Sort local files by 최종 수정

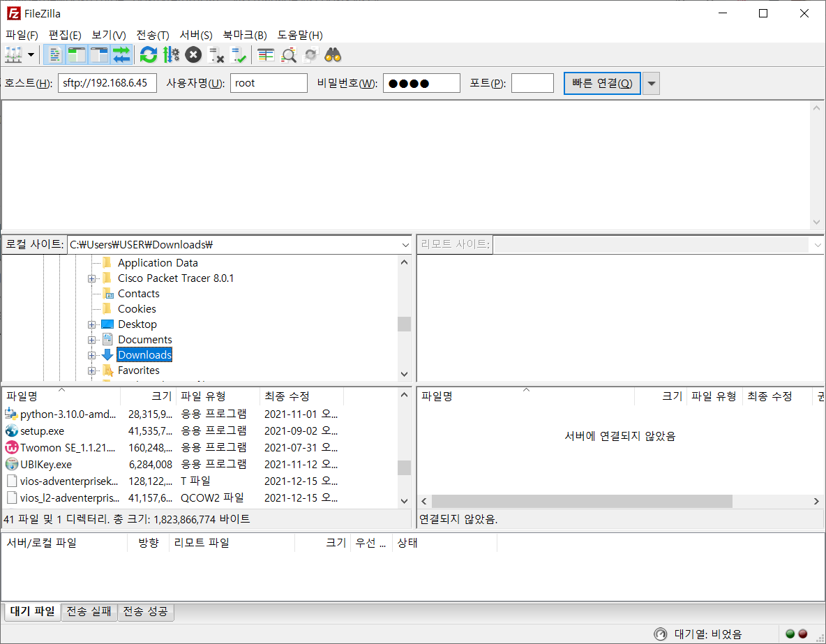point(301,396)
